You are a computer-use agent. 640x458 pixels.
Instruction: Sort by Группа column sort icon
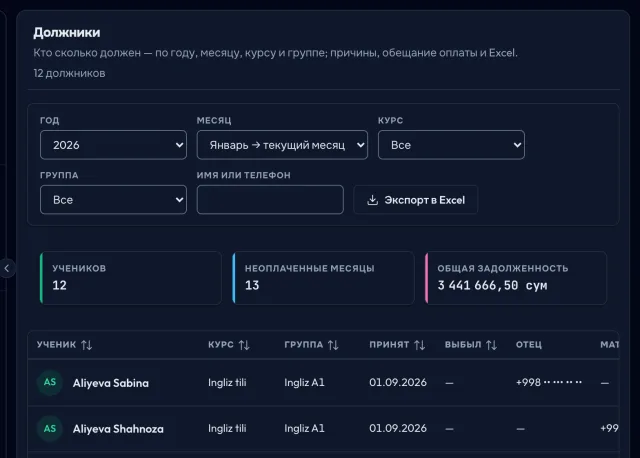333,345
